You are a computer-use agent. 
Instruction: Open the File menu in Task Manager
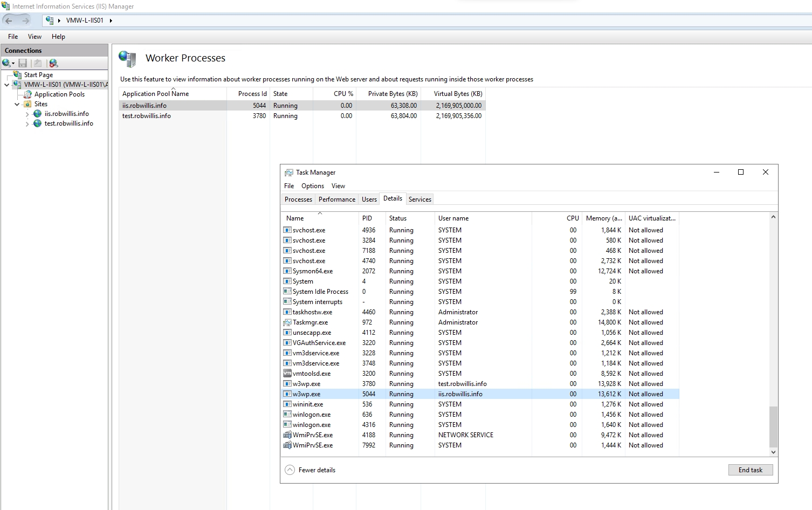[x=289, y=186]
